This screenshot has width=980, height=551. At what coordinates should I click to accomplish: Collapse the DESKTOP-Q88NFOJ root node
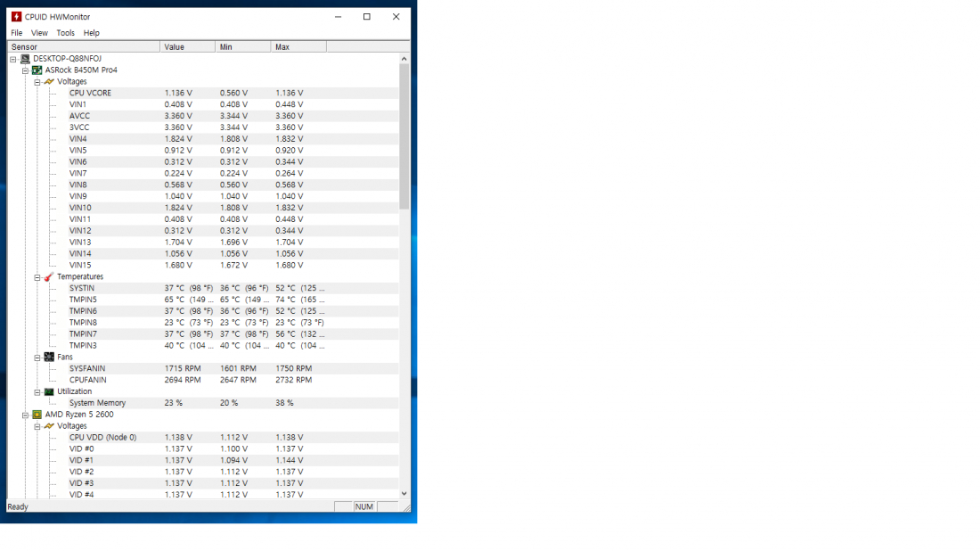pyautogui.click(x=13, y=60)
